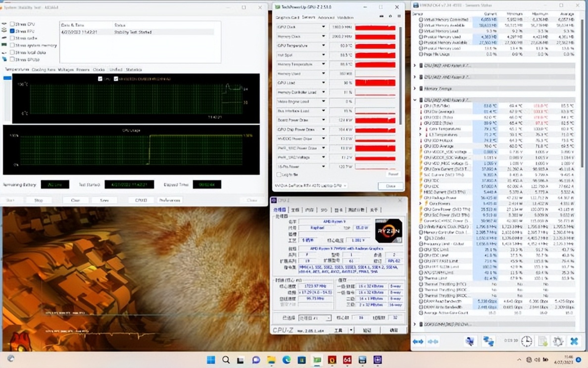
Task: Click the HWiNFO sensor list scrollbar
Action: [582, 94]
